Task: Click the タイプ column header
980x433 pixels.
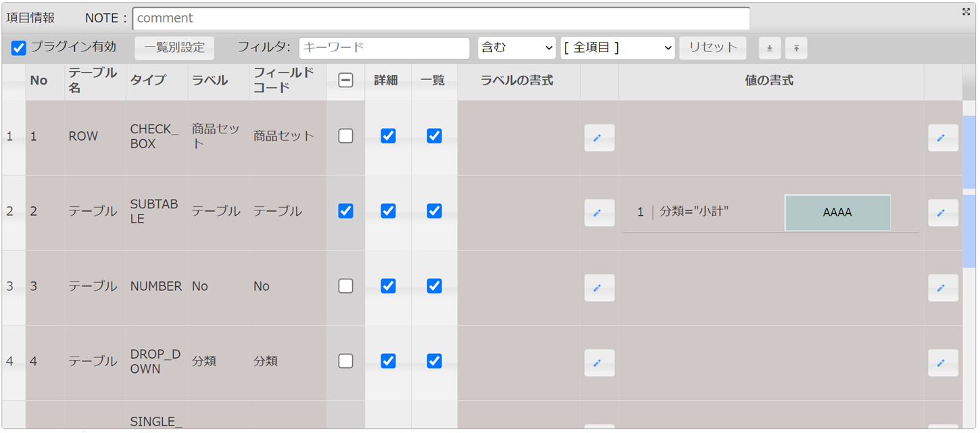Action: tap(157, 81)
